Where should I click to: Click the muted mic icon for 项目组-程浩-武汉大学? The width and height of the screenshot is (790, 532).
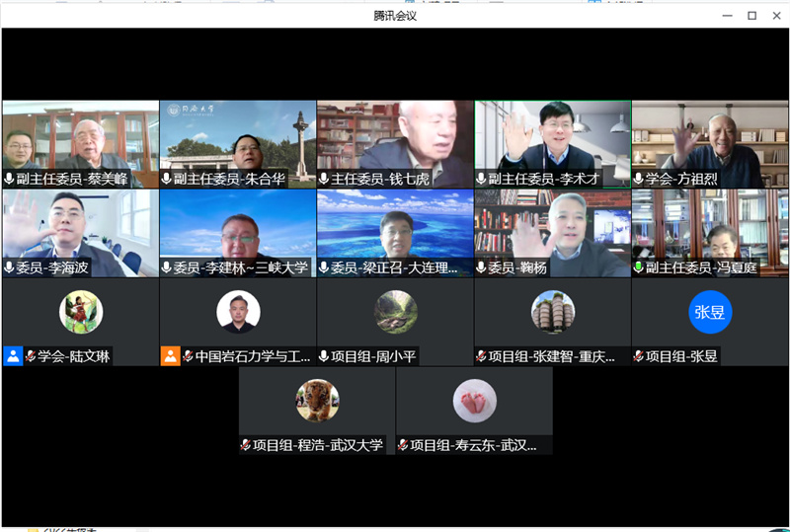pyautogui.click(x=246, y=445)
